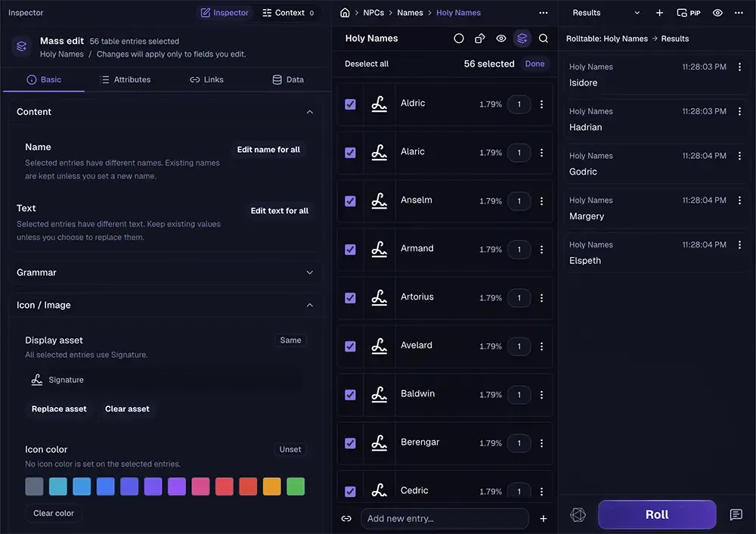Viewport: 756px width, 534px height.
Task: Open the Results dropdown chevron
Action: pos(637,13)
